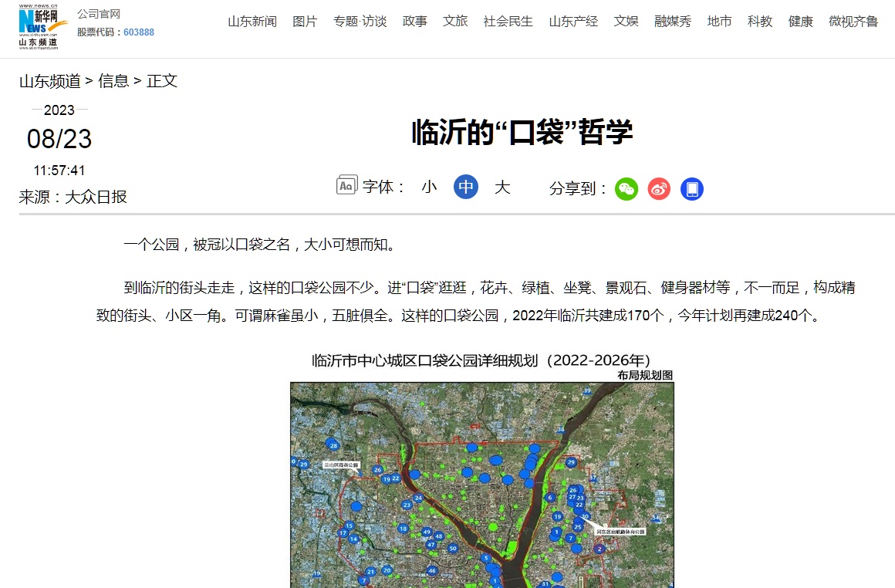This screenshot has width=895, height=588.
Task: Open 信息 breadcrumb link
Action: pyautogui.click(x=113, y=81)
